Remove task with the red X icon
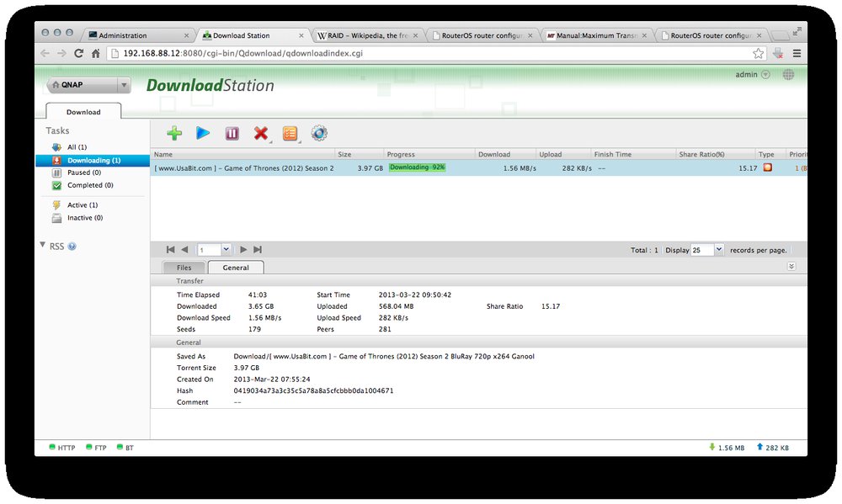842x504 pixels. point(261,133)
